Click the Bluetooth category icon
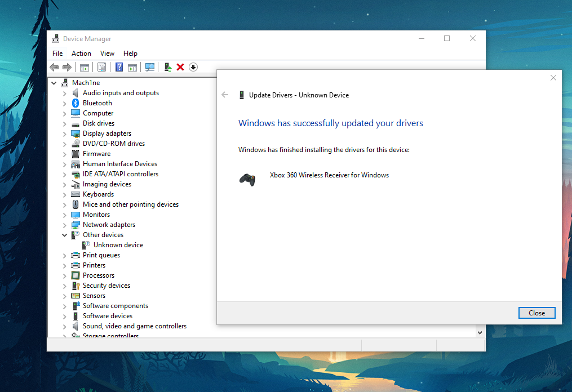The width and height of the screenshot is (572, 392). 76,103
